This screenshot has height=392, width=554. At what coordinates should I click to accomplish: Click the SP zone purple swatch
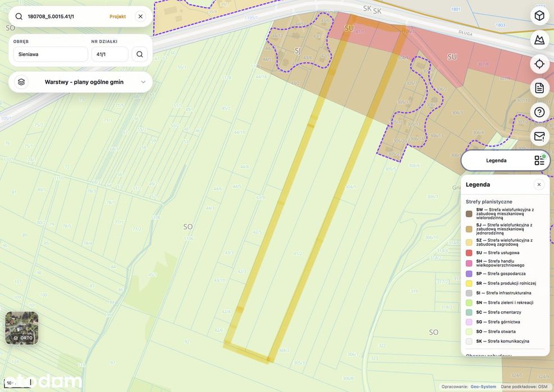[469, 274]
